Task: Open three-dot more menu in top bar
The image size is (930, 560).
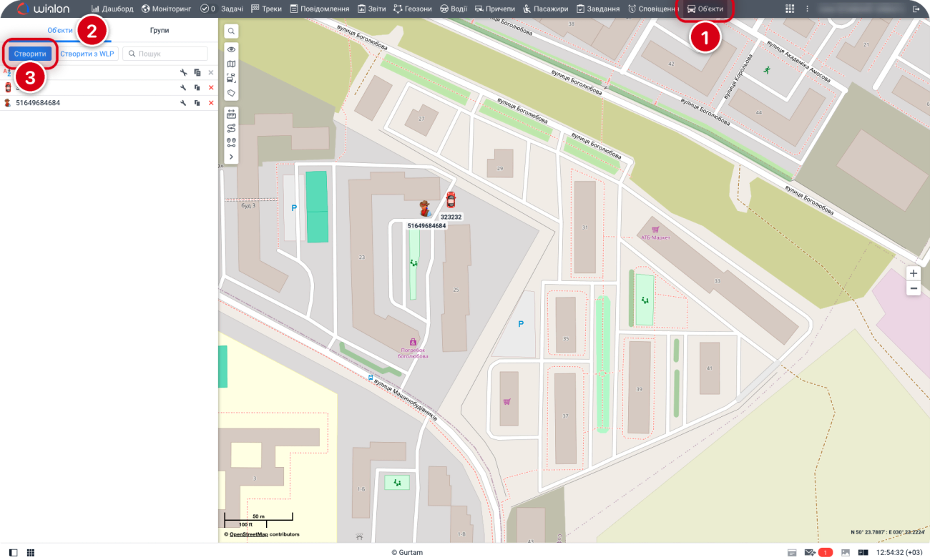Action: click(x=808, y=9)
